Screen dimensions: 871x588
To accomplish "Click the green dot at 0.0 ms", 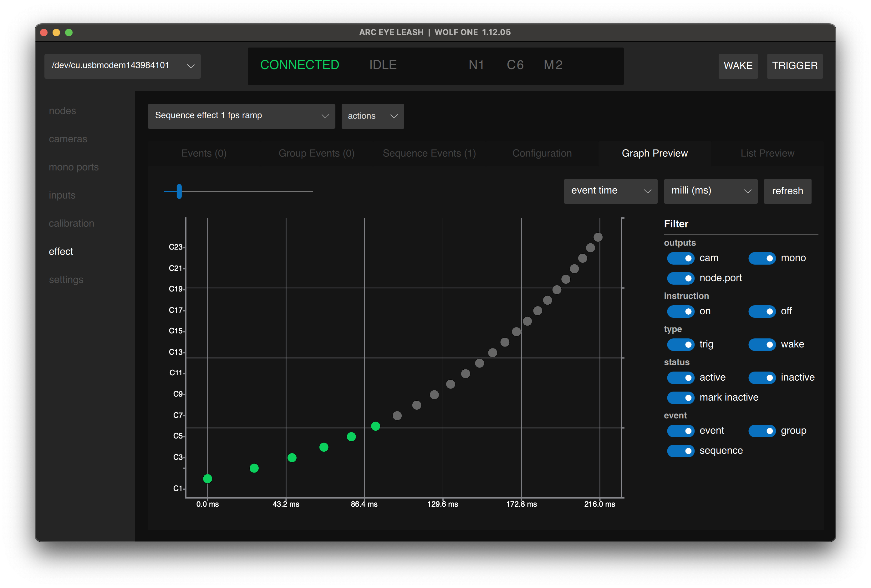I will [x=208, y=479].
